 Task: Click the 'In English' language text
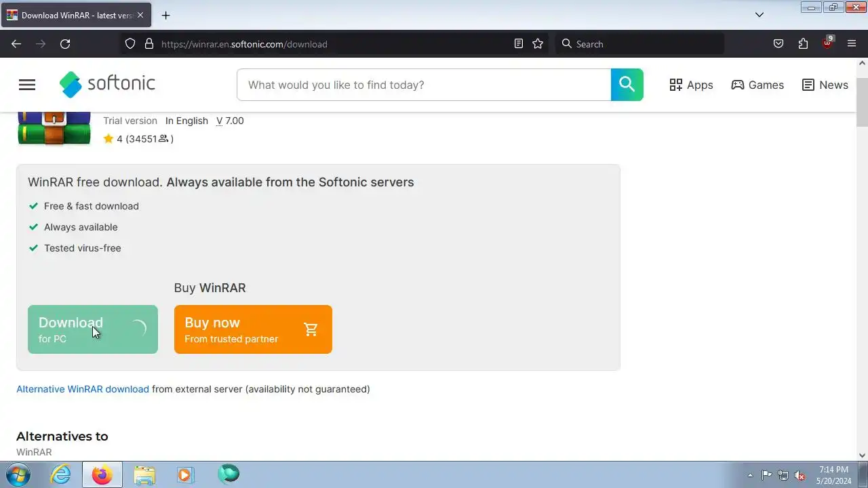186,121
